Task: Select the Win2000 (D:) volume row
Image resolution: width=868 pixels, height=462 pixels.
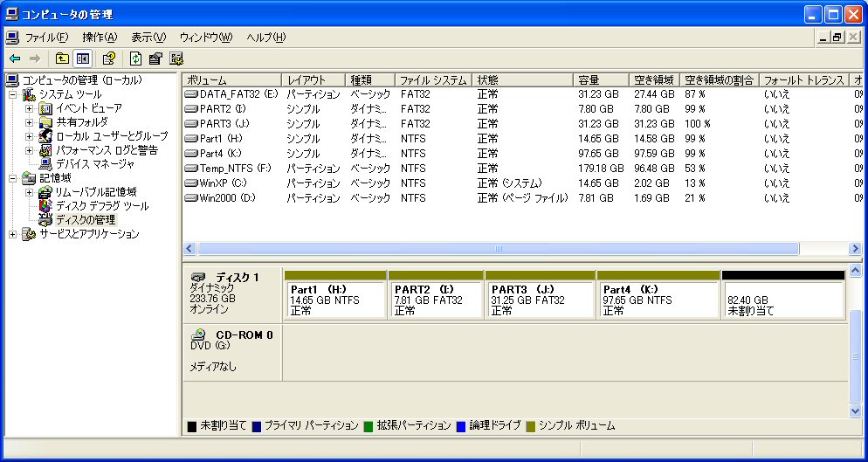Action: (x=522, y=197)
